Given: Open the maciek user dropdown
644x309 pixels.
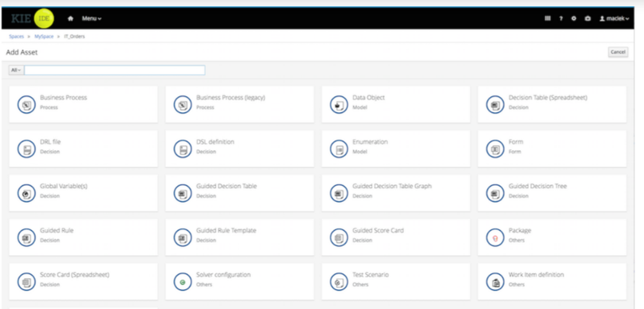Looking at the screenshot, I should pos(614,19).
